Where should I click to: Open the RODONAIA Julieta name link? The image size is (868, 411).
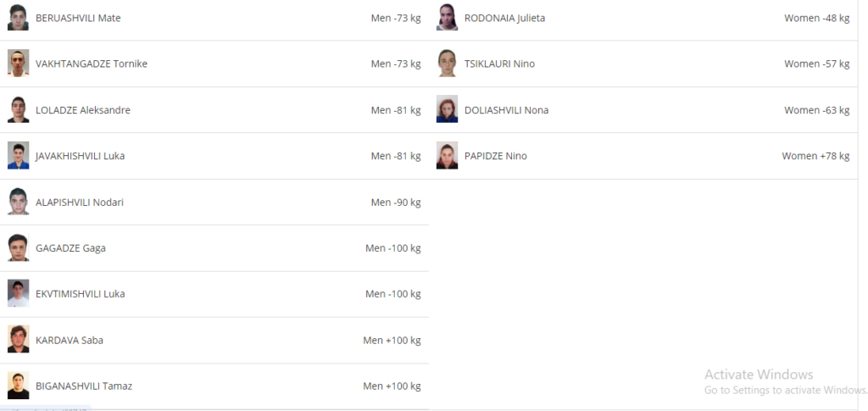coord(505,18)
